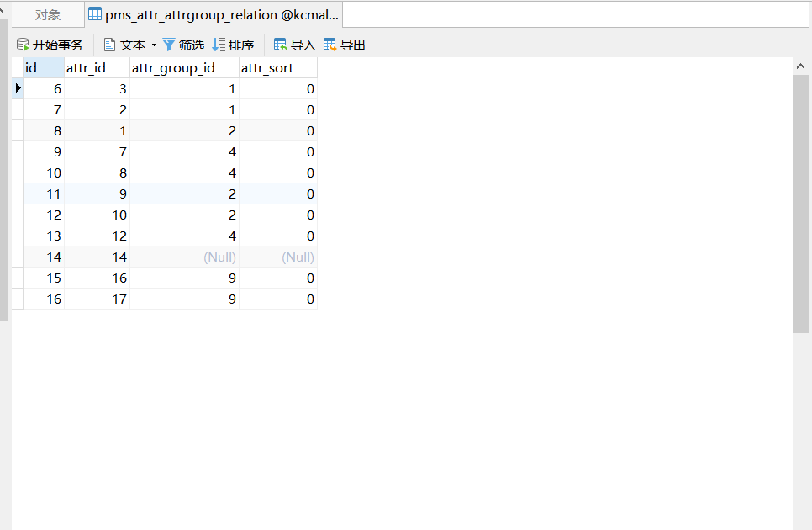Image resolution: width=812 pixels, height=530 pixels.
Task: Select the attr_sort cell in row id 6
Action: 278,88
